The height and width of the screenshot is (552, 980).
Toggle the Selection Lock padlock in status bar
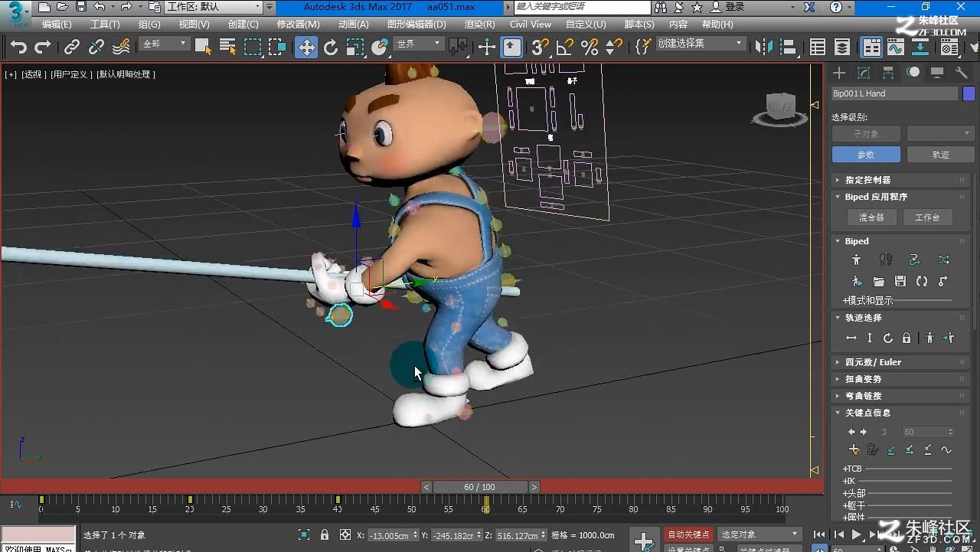[x=325, y=535]
